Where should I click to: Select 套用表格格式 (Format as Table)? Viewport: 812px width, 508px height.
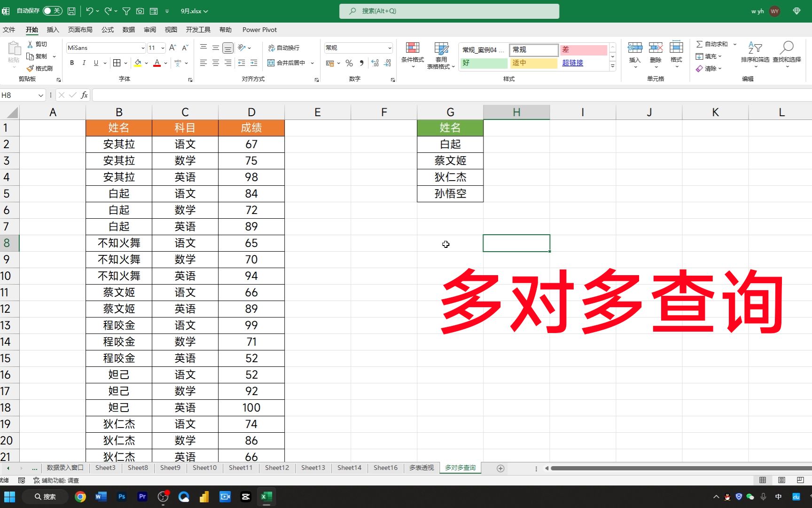click(441, 55)
